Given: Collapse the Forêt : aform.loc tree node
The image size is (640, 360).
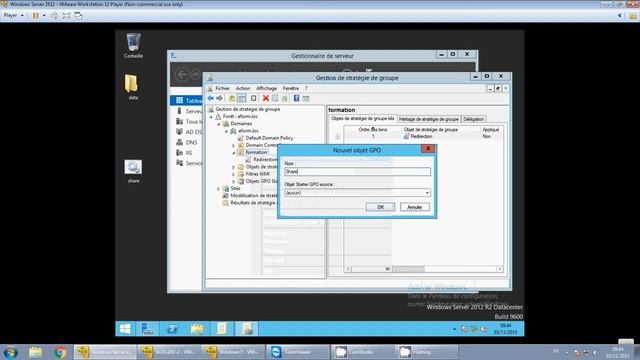Looking at the screenshot, I should click(211, 117).
